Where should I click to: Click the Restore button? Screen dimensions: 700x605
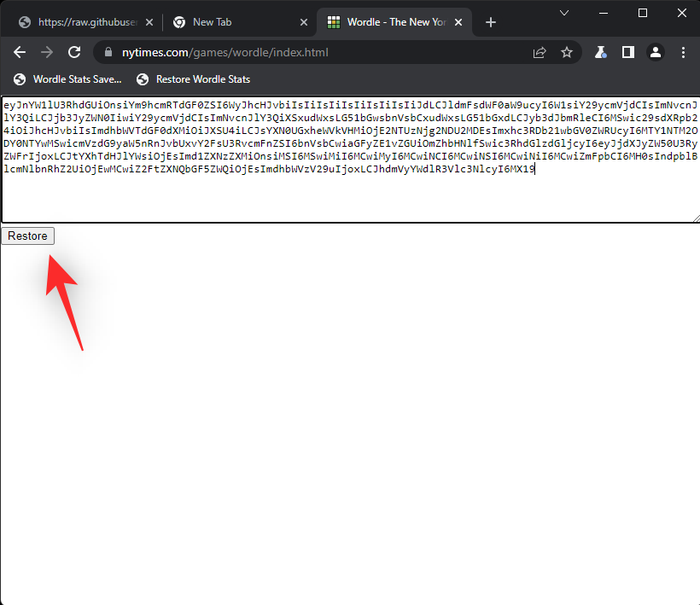(28, 236)
